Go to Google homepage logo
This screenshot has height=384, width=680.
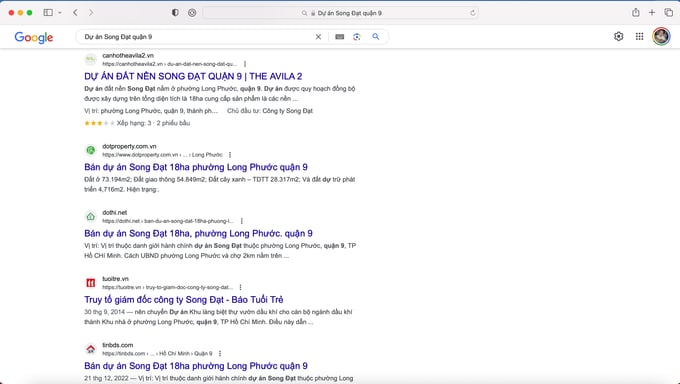[34, 37]
